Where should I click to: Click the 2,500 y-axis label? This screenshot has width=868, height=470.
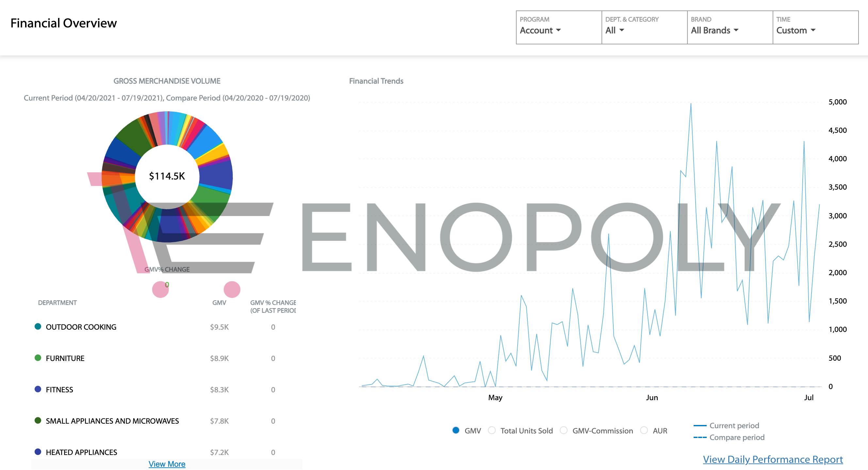837,244
